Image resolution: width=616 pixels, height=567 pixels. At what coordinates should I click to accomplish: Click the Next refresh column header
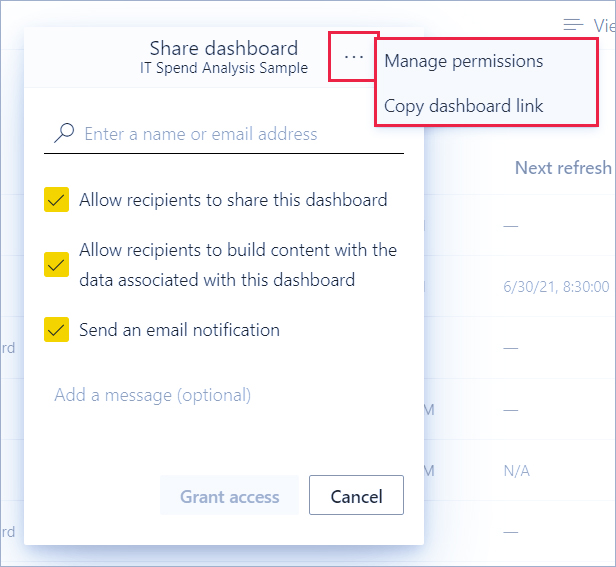563,168
